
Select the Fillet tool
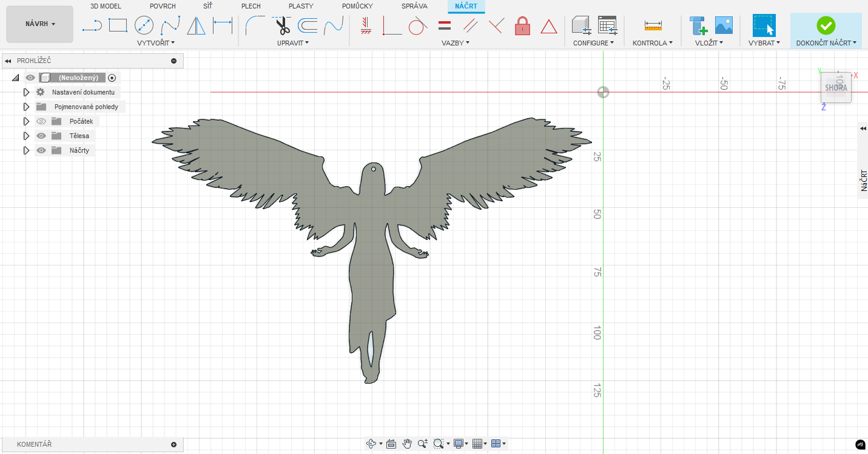tap(255, 25)
